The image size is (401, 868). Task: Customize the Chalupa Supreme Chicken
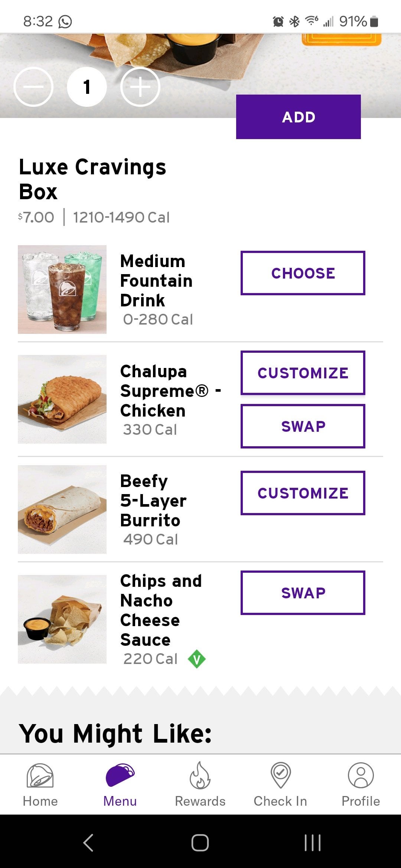303,373
